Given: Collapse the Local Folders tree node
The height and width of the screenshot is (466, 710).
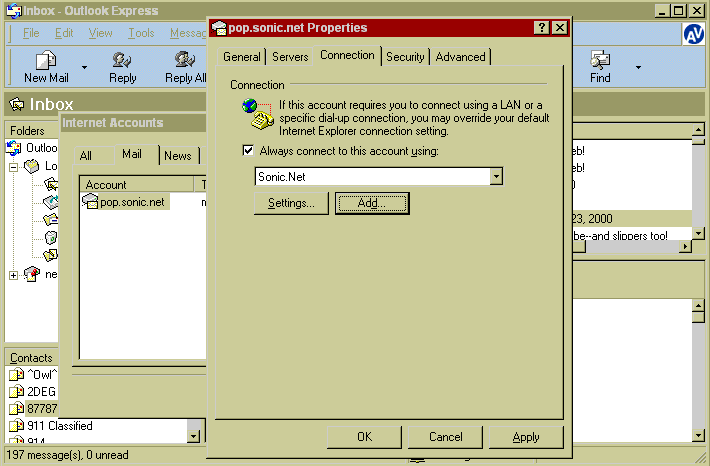Looking at the screenshot, I should [14, 167].
